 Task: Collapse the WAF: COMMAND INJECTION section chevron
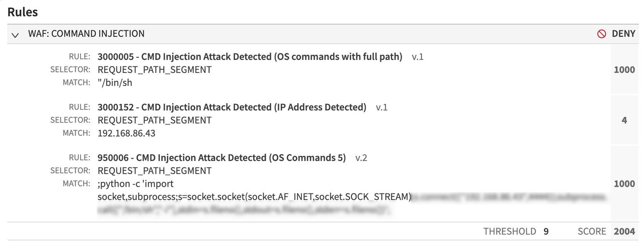pos(15,34)
